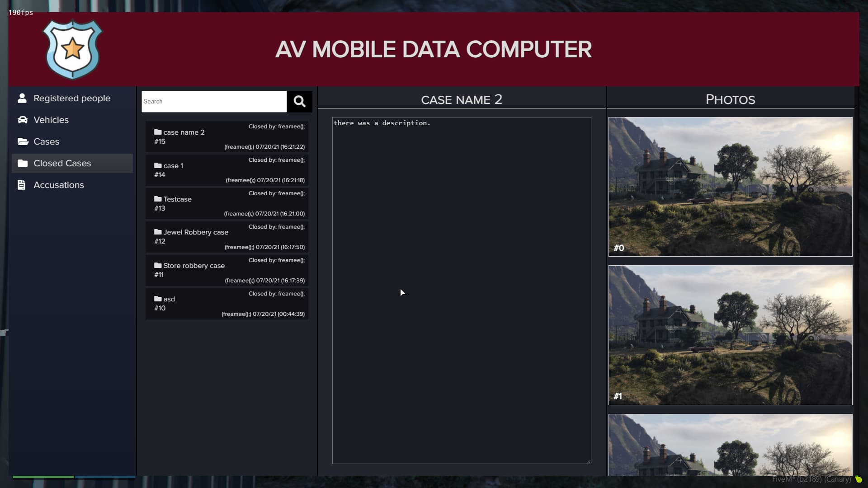Click timestamp '07/20/21 (16:17:50)'

tap(280, 247)
